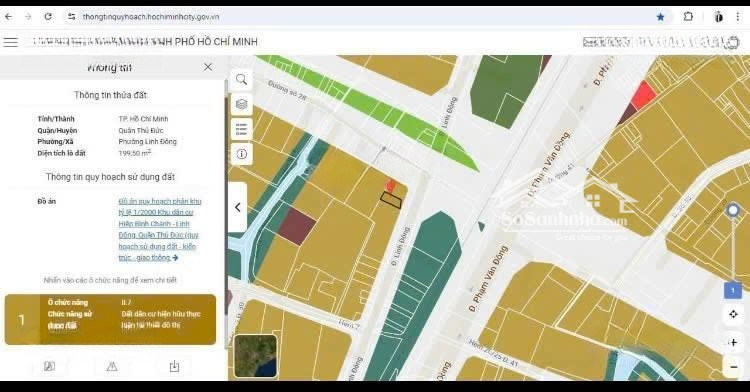
Task: Click the vertical map slider handle
Action: tap(733, 210)
